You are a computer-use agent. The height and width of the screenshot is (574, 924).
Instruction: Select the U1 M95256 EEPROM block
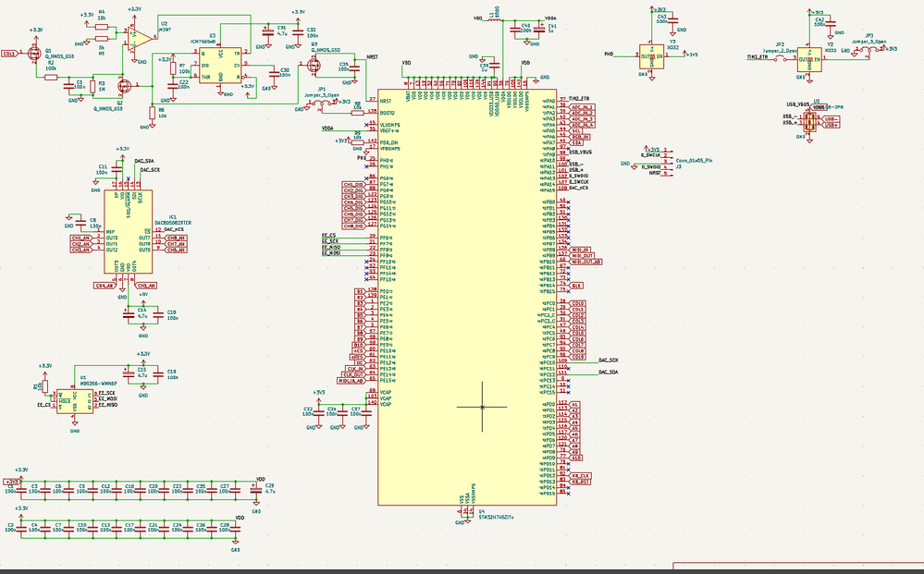click(x=75, y=401)
